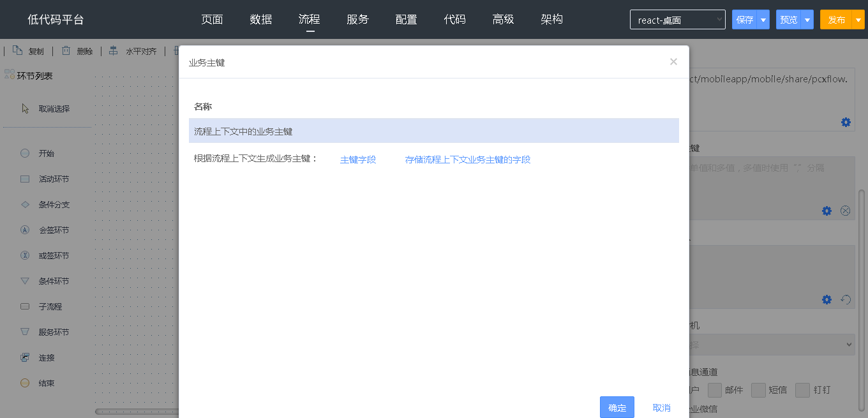The height and width of the screenshot is (418, 868).
Task: Open the select dropdown in right panel
Action: (x=772, y=345)
